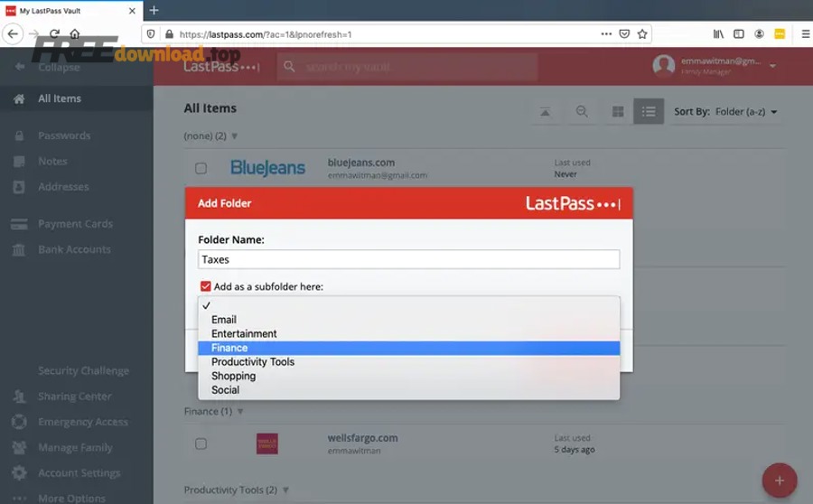Click the collapse all folders icon

[x=545, y=112]
